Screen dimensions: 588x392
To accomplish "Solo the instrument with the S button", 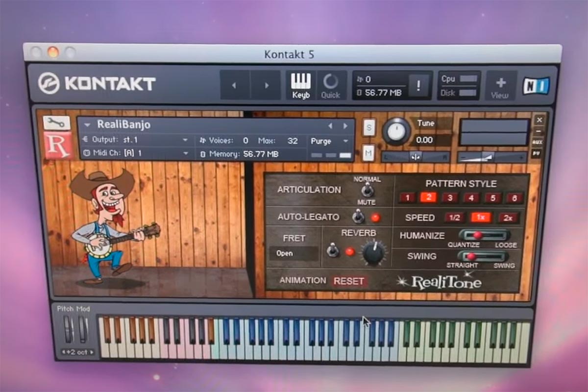I will pyautogui.click(x=369, y=128).
